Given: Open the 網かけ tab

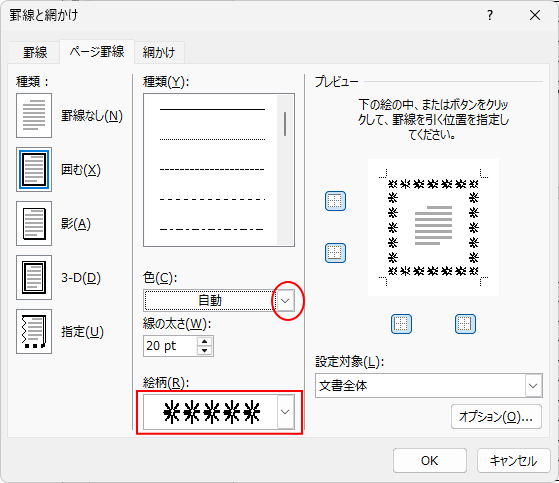Looking at the screenshot, I should pos(159,53).
